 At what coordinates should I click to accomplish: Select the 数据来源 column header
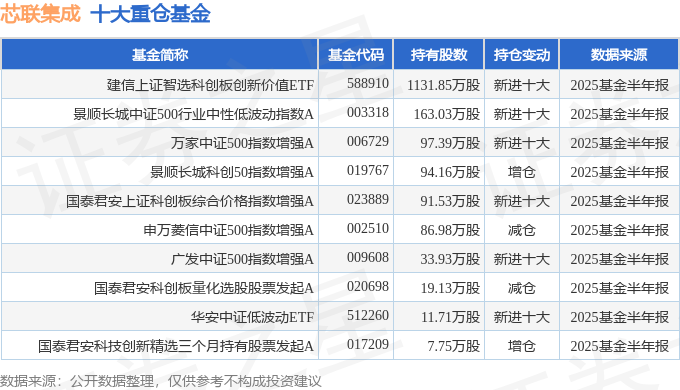pyautogui.click(x=619, y=55)
